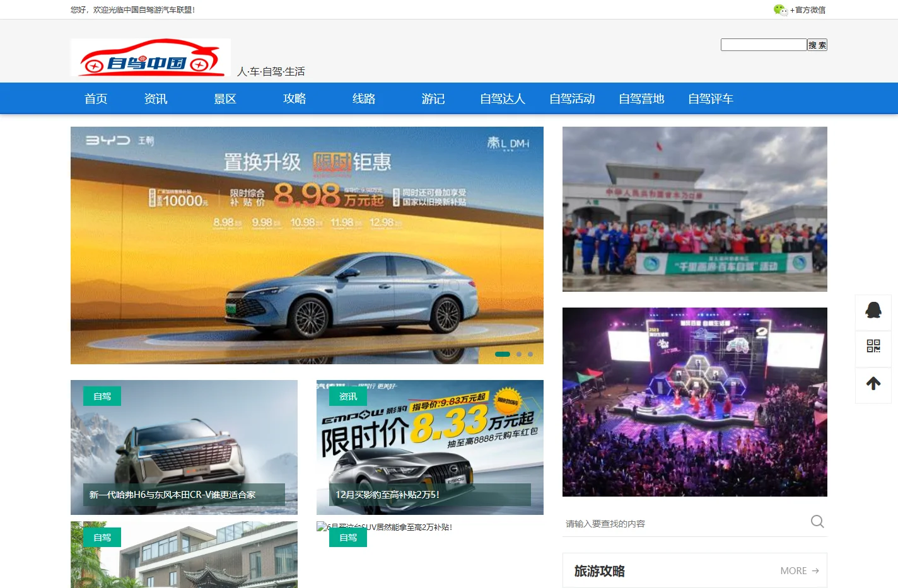Open 线路 from the navigation bar
This screenshot has height=588, width=898.
point(364,98)
